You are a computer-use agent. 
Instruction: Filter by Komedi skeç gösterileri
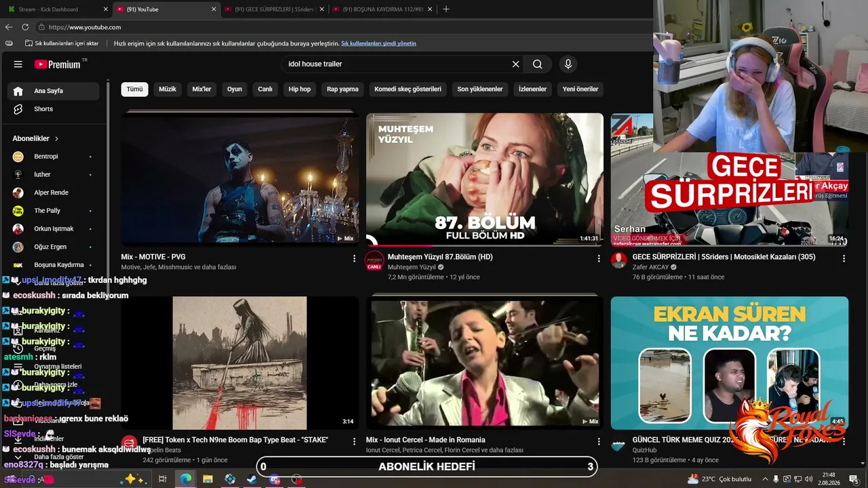click(408, 89)
